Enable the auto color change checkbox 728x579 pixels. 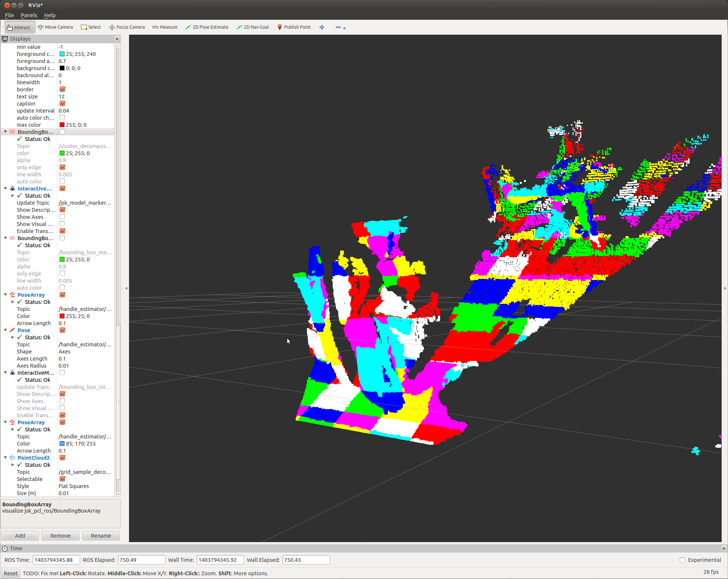62,118
